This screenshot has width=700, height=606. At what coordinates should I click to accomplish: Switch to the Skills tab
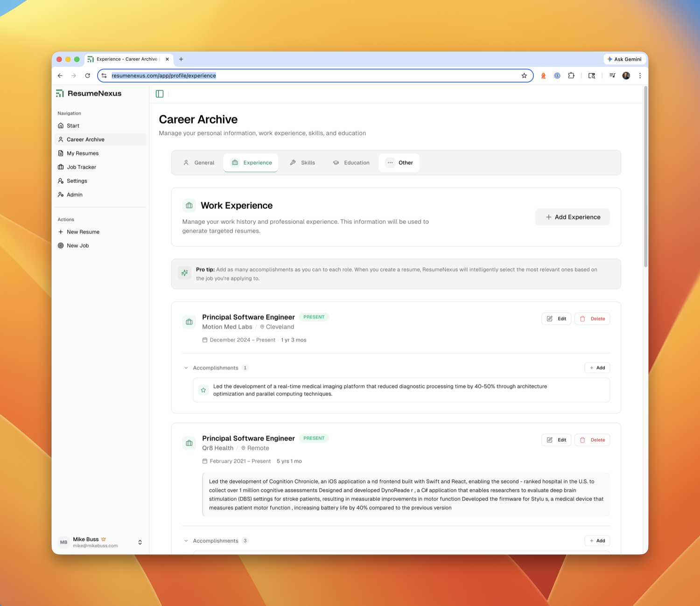302,162
